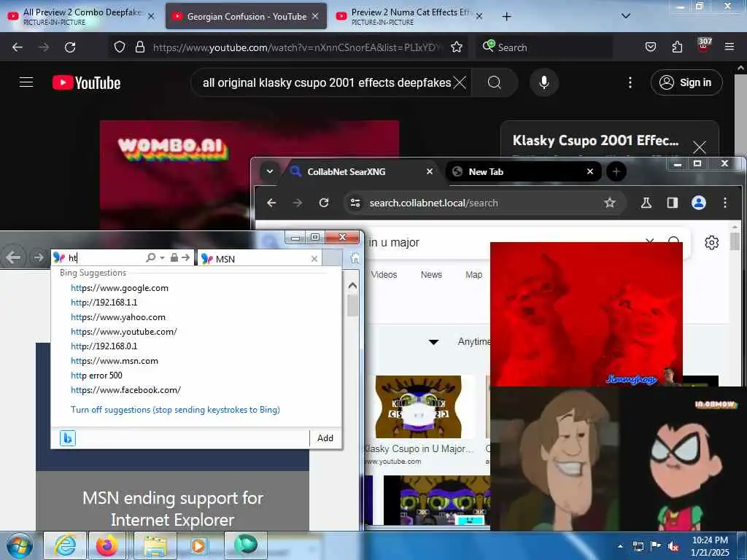
Task: Expand IE address bar search dropdown arrow
Action: pyautogui.click(x=162, y=257)
